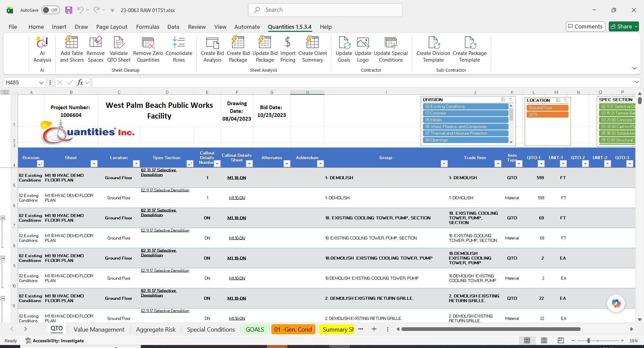The image size is (644, 348).
Task: Open the Group column filter dropdown
Action: (444, 163)
